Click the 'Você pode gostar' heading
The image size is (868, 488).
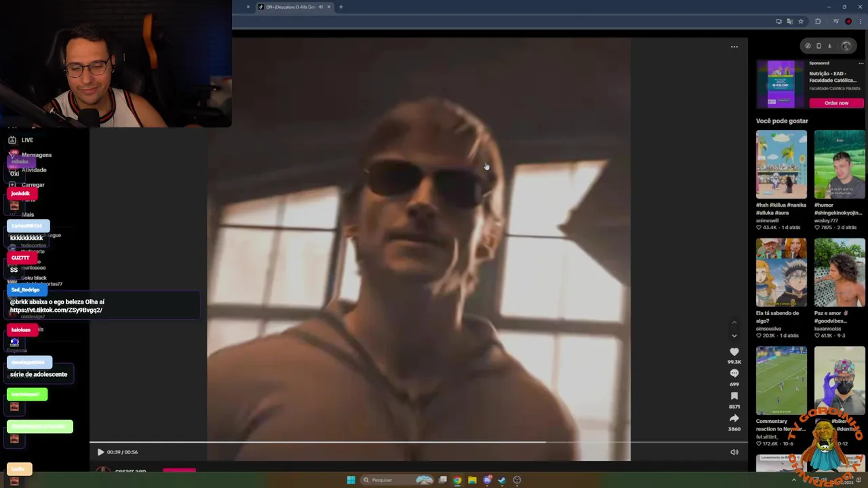782,121
